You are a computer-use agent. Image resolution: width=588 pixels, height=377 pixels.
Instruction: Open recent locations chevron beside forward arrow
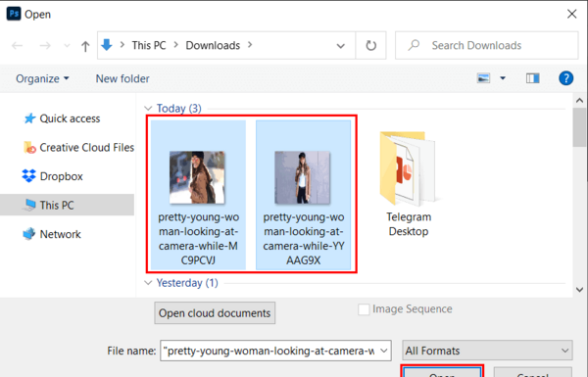click(67, 46)
